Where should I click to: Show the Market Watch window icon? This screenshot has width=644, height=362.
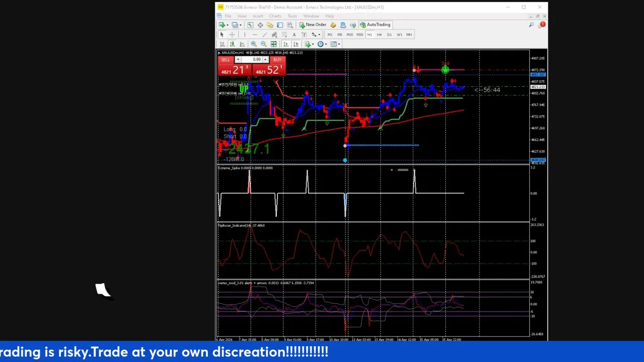[x=250, y=25]
